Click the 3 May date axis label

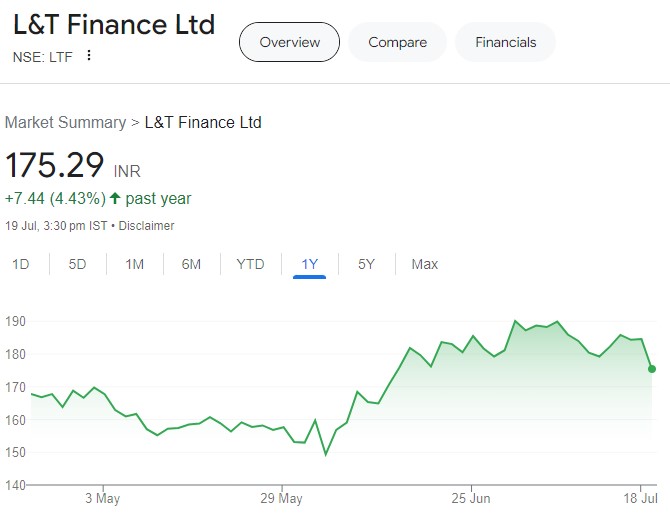point(103,498)
